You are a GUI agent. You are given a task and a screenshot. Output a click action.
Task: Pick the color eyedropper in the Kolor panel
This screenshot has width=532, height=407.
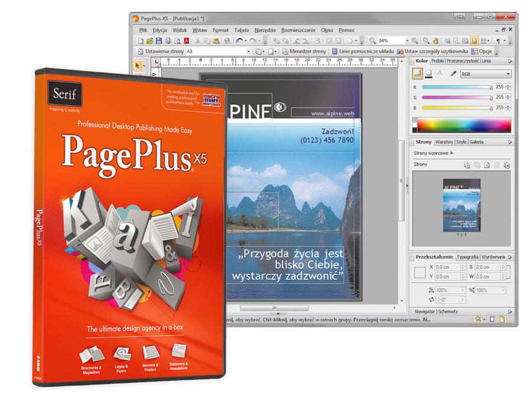tap(453, 74)
